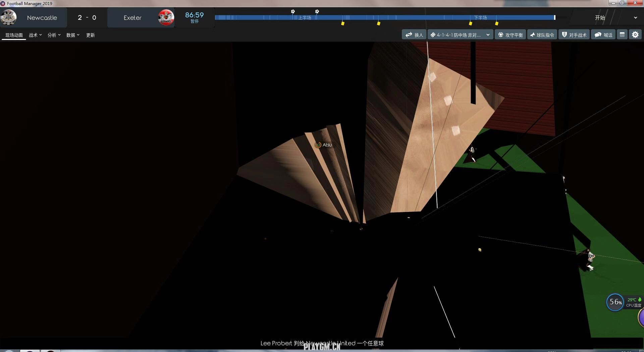This screenshot has width=644, height=352.
Task: Toggle the widget panel layout icon
Action: click(622, 35)
